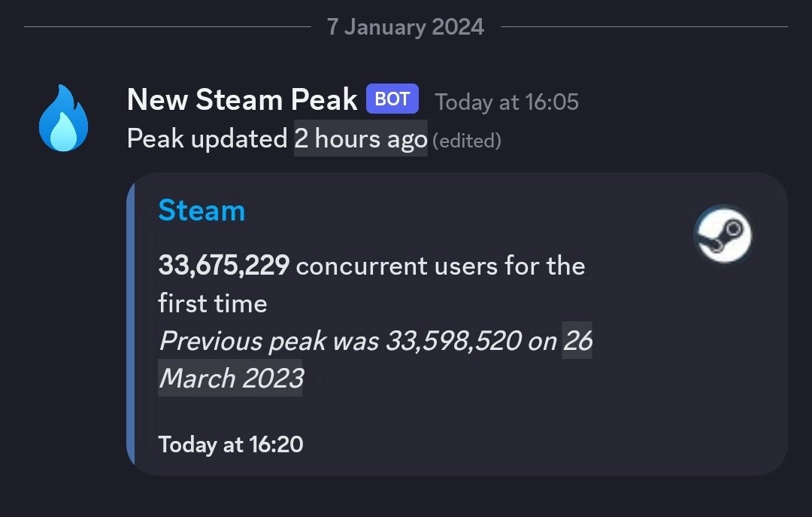
Task: Click the '7 January 2024' date divider
Action: 406,26
